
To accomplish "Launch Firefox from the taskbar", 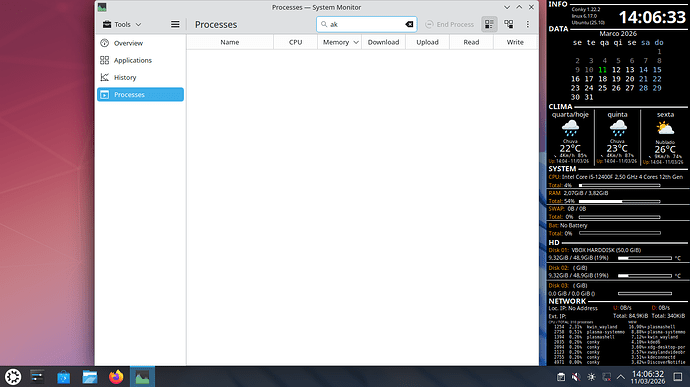I will point(116,377).
